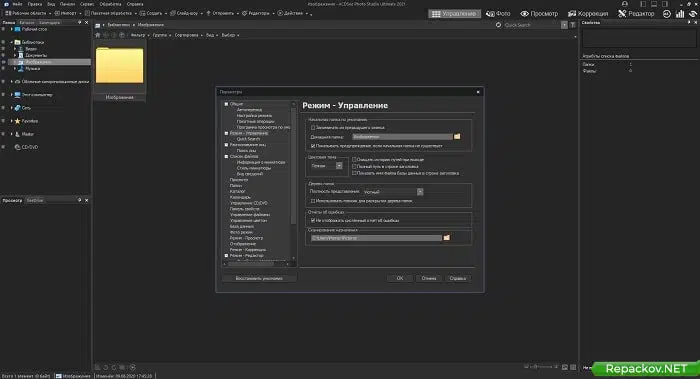Open the statistics dashboard bar-chart icon
Image resolution: width=700 pixels, height=379 pixels.
coord(680,14)
